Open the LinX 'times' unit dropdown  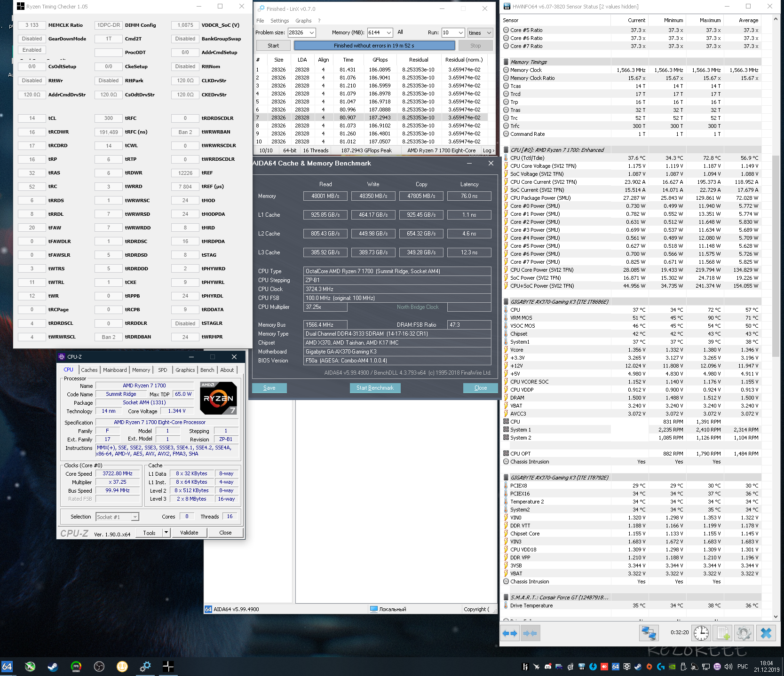point(489,32)
